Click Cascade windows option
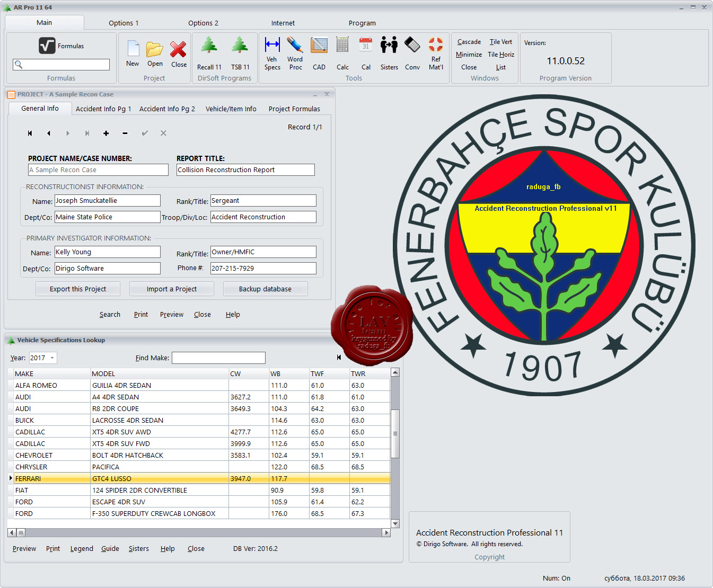The height and width of the screenshot is (588, 713). [469, 42]
